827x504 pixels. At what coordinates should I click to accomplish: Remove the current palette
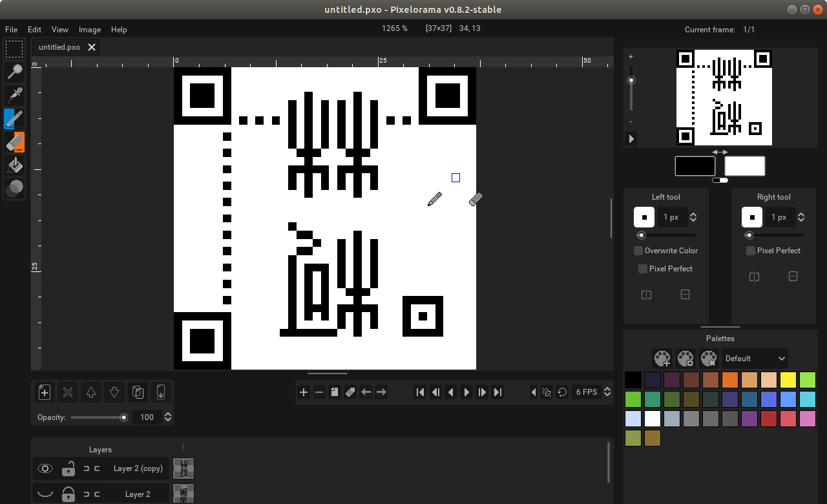pyautogui.click(x=709, y=358)
